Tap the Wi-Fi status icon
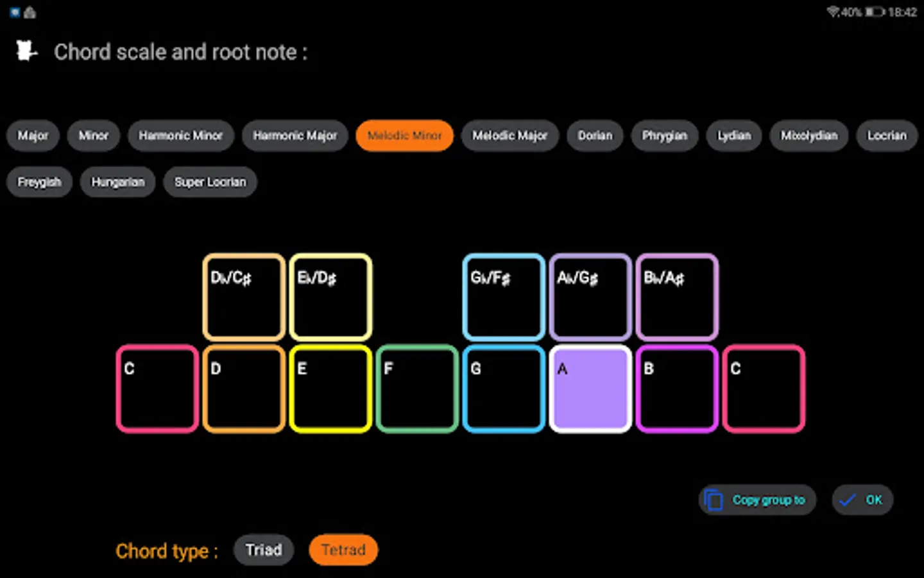Screen dimensions: 924x578 tap(833, 12)
